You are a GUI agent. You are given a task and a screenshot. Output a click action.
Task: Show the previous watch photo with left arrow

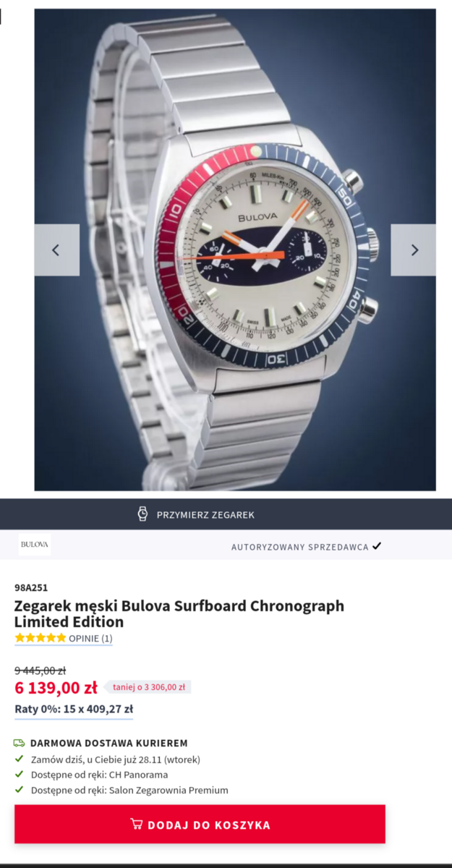[x=56, y=250]
